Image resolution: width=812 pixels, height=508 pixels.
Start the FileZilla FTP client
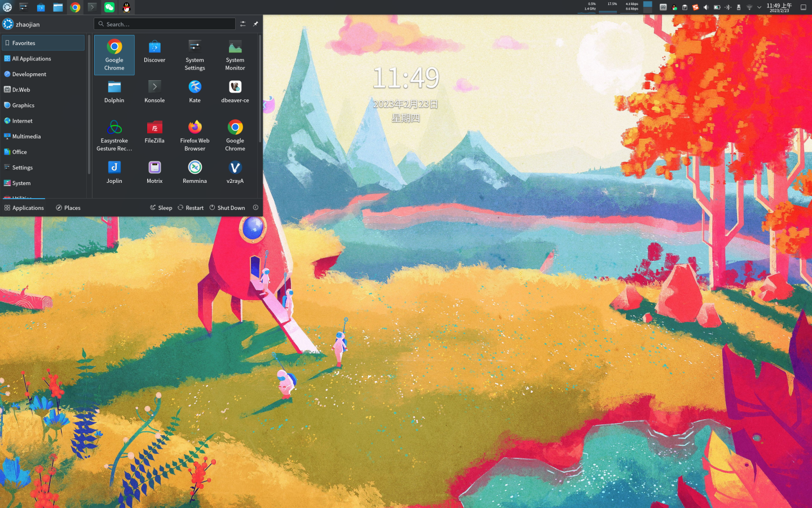click(154, 131)
